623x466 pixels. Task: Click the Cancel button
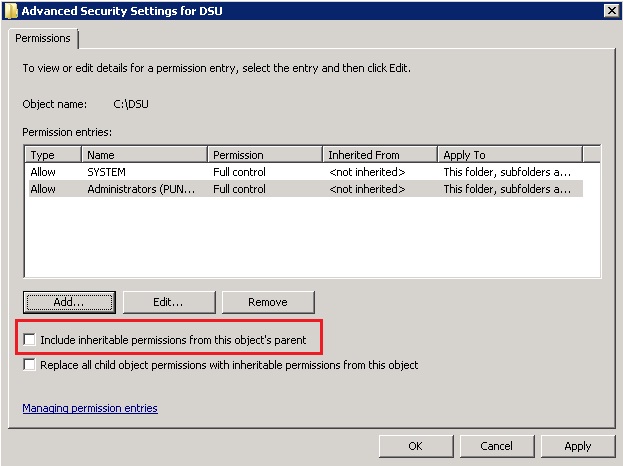pos(496,446)
